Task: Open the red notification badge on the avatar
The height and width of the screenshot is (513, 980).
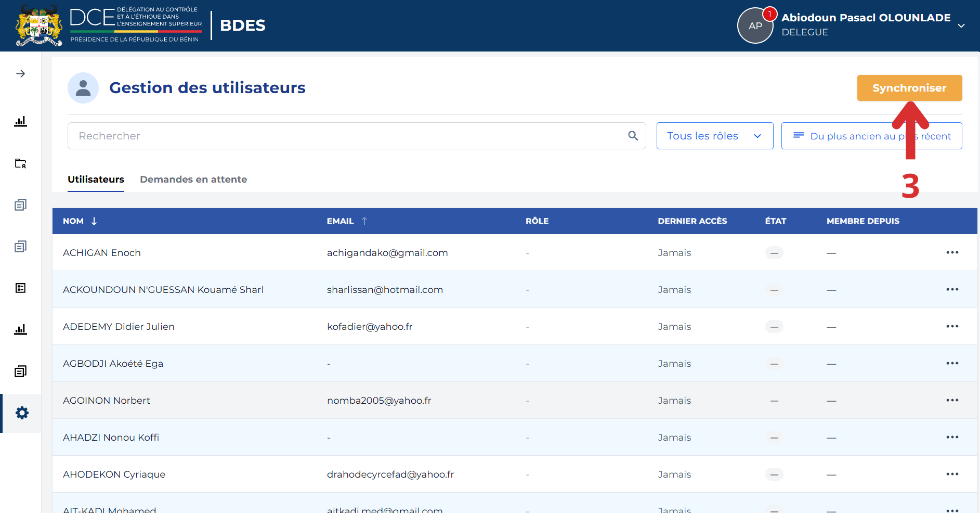Action: [769, 14]
